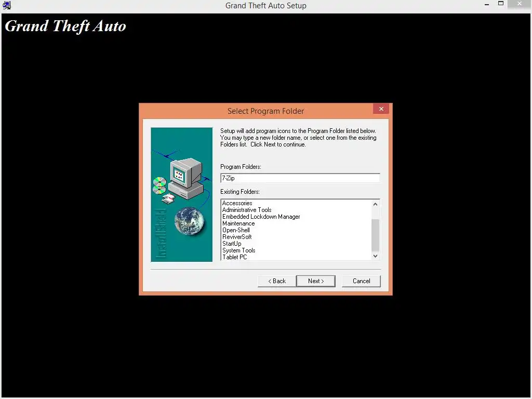Choose Embedded Lockdown Manager folder
The height and width of the screenshot is (399, 532).
pos(261,217)
